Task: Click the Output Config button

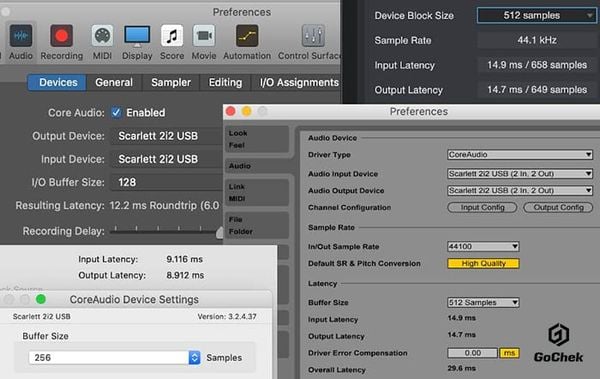Action: (558, 207)
